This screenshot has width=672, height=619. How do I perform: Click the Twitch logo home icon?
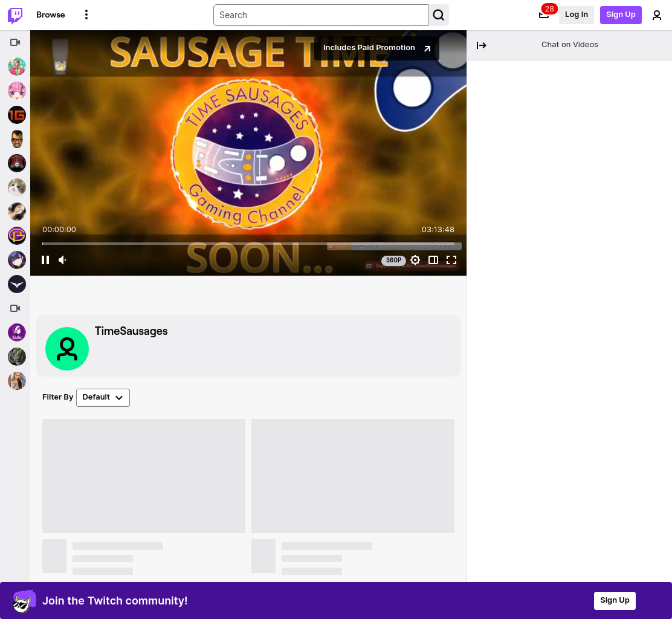tap(16, 15)
